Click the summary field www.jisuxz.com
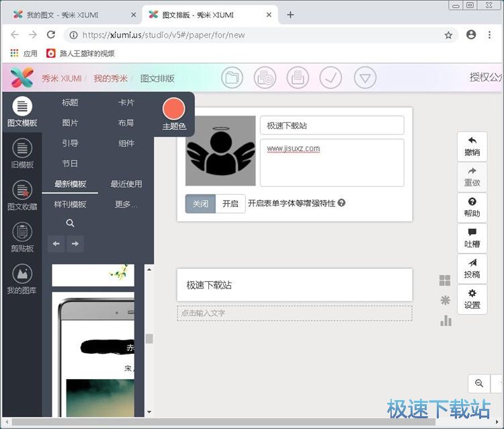 click(x=332, y=163)
